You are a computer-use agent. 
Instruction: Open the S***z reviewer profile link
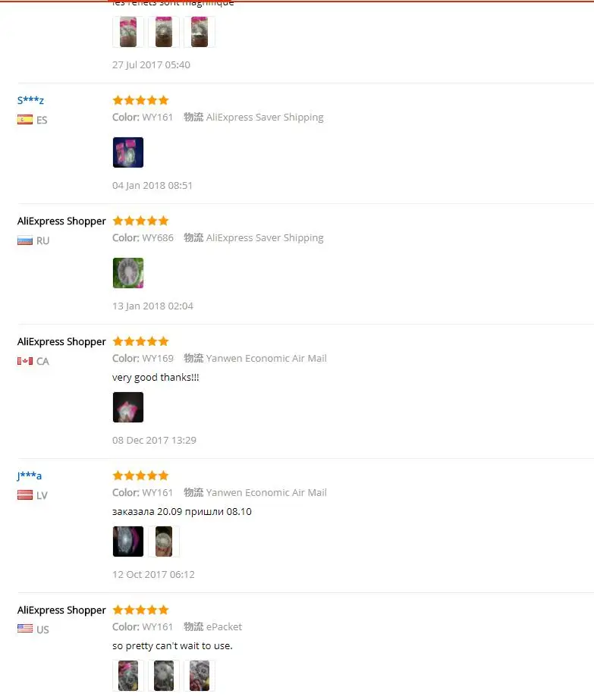(x=30, y=100)
